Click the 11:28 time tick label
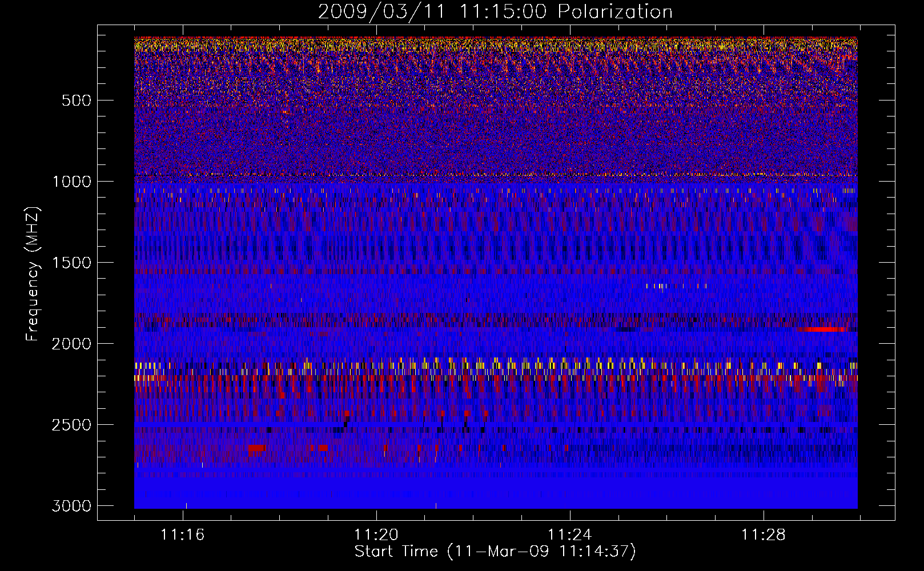 pos(764,535)
